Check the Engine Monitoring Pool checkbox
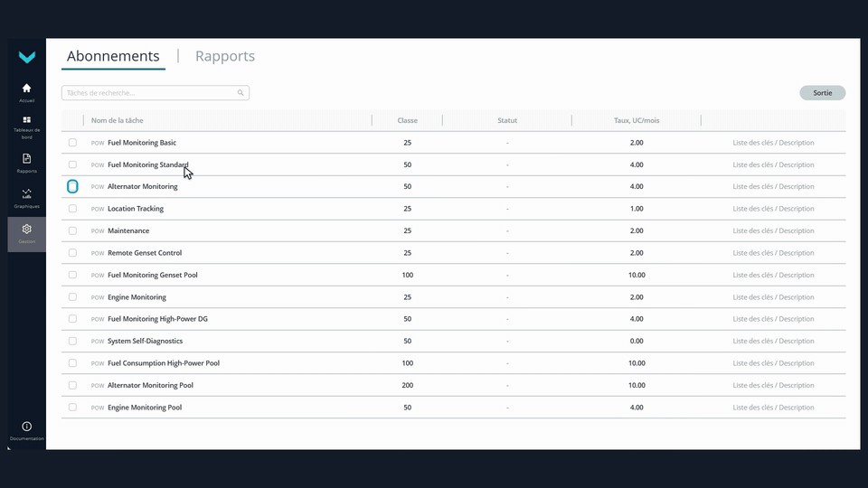 click(72, 408)
